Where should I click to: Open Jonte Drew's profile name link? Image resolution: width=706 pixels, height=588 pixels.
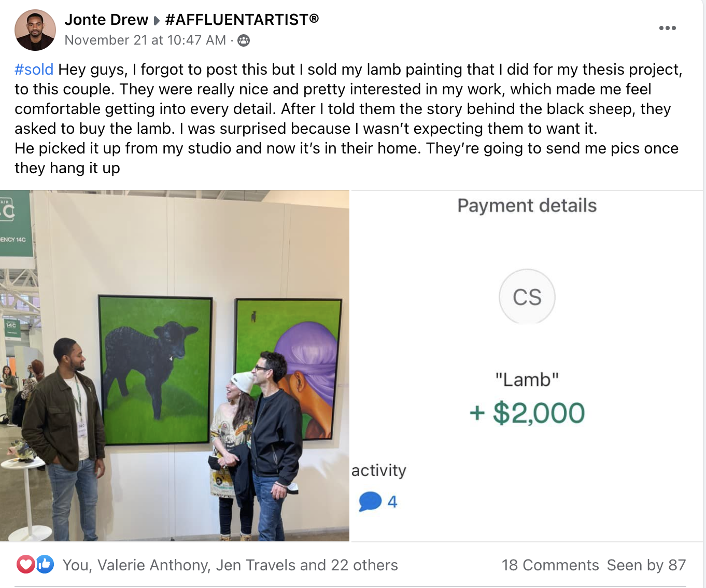point(106,20)
